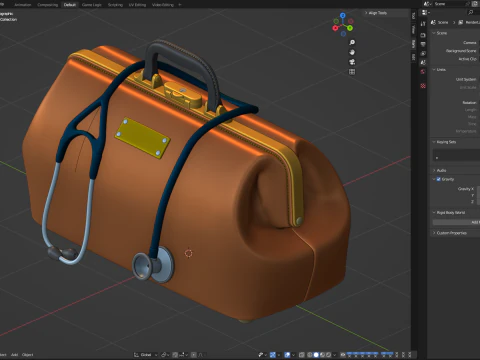Click the blue Z axis gizmo handle
The image size is (480, 360).
[343, 15]
